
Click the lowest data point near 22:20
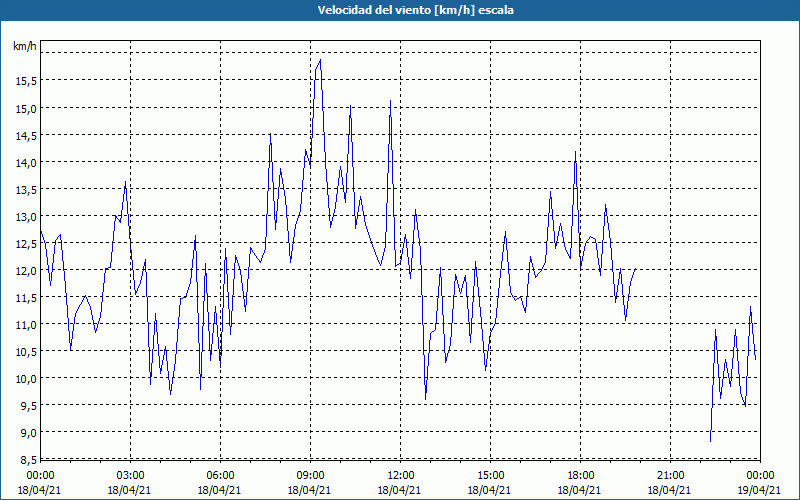click(710, 441)
